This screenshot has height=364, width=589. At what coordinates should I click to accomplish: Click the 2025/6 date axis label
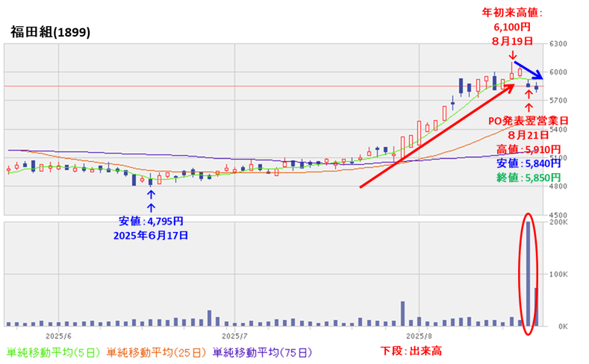coord(58,335)
